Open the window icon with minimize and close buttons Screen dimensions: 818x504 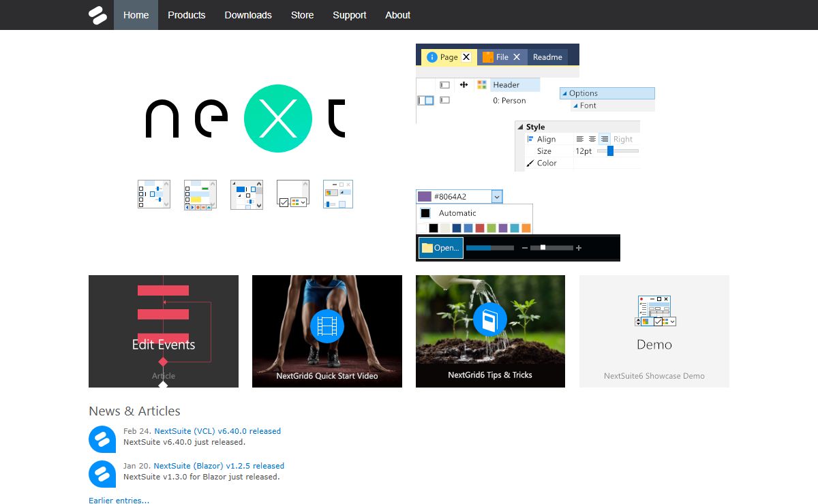pos(338,194)
